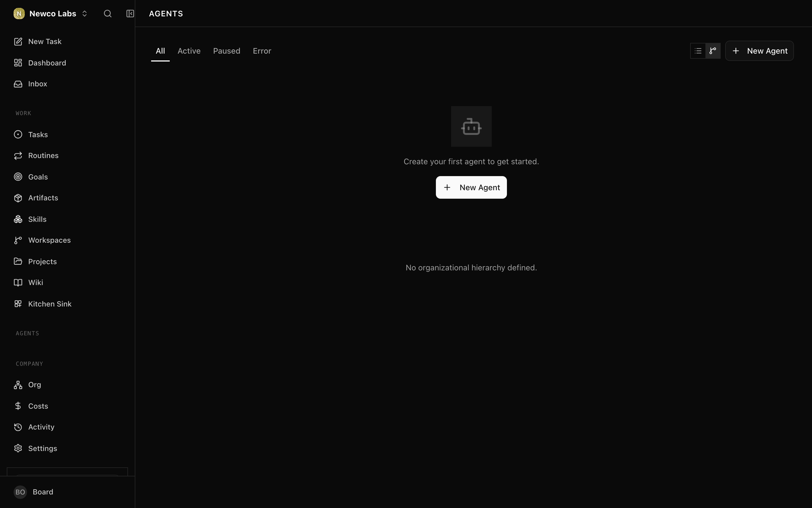Click the WORK section header
Image resolution: width=812 pixels, height=508 pixels.
coord(23,113)
